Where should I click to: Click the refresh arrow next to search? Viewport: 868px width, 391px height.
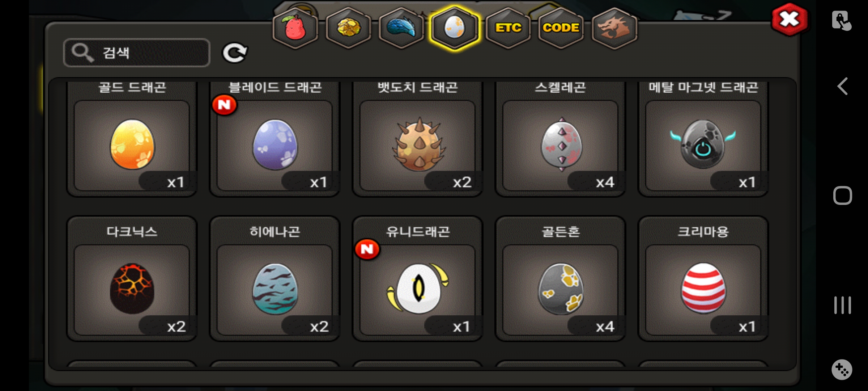pos(235,53)
